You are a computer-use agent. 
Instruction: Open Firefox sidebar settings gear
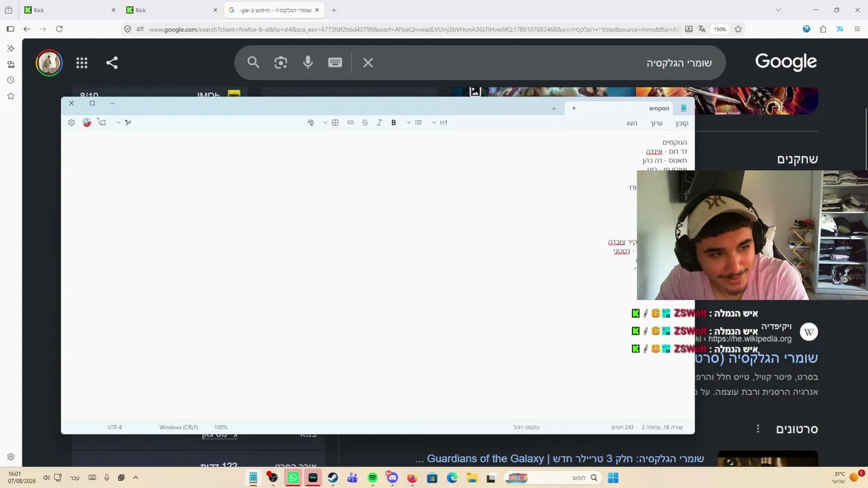click(x=10, y=457)
